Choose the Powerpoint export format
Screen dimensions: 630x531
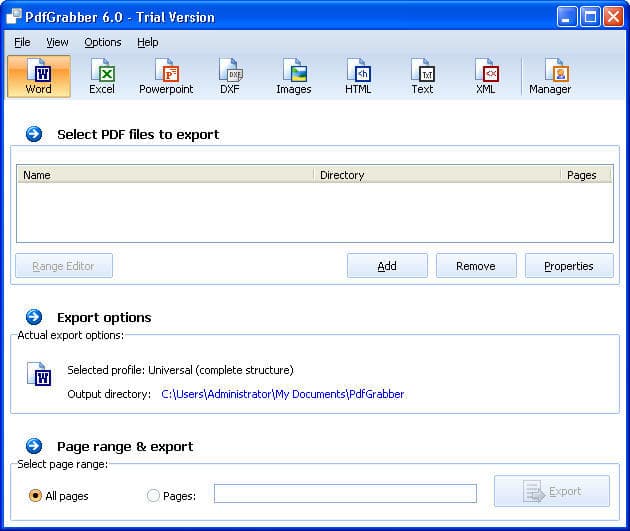pos(166,76)
